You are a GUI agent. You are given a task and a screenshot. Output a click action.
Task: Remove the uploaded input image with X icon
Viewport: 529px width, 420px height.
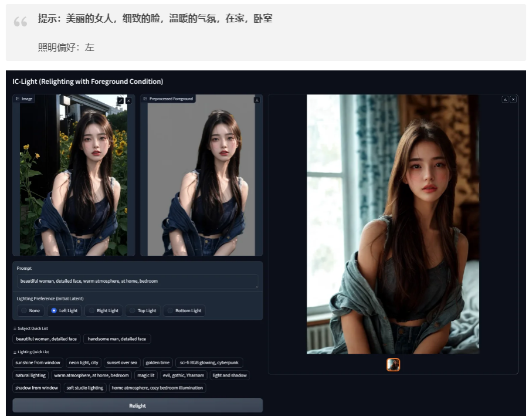point(128,100)
